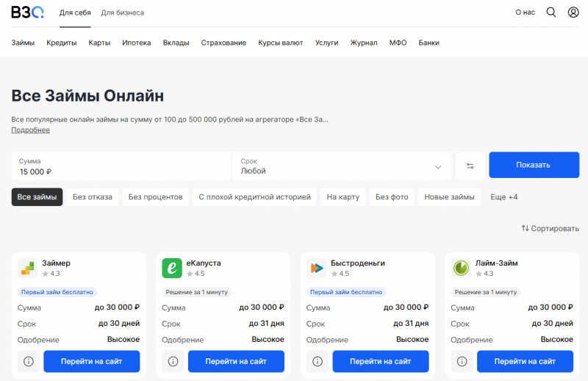Expand more filters with Еще +4
The image size is (588, 381).
tap(504, 197)
